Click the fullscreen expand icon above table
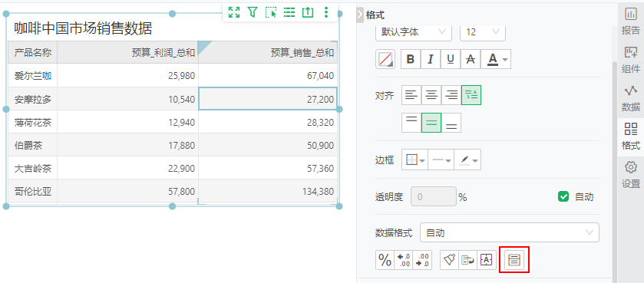 coord(234,12)
